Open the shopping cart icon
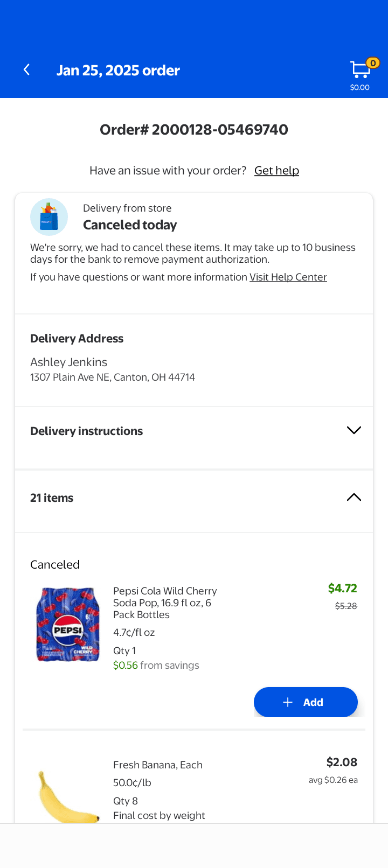388x868 pixels. pos(359,70)
